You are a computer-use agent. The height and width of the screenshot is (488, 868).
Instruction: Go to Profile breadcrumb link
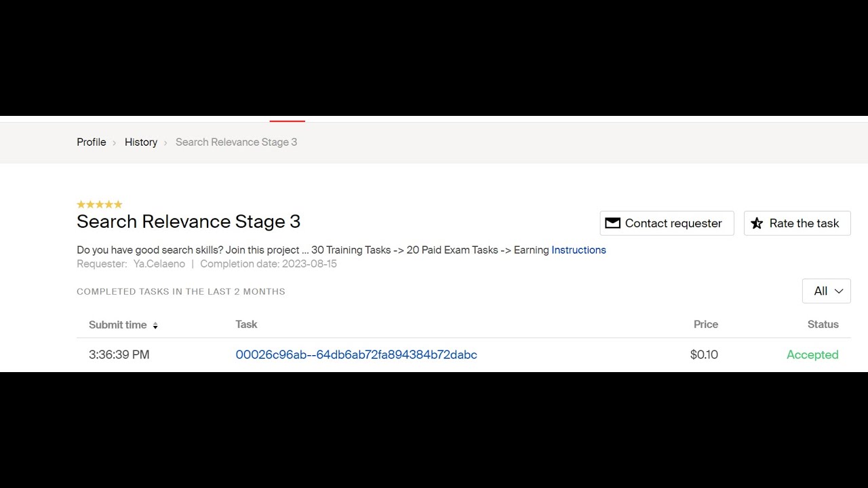pyautogui.click(x=91, y=142)
